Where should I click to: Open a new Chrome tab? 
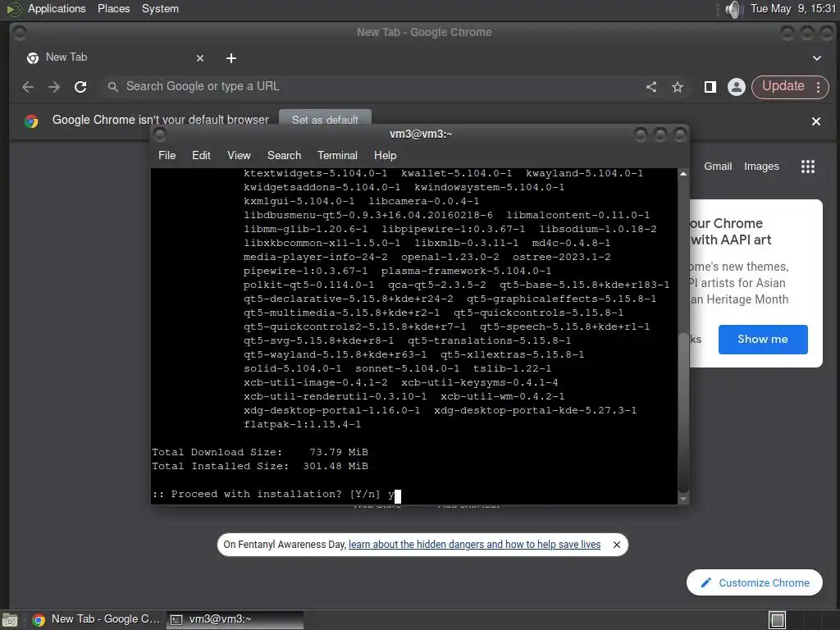(x=231, y=58)
